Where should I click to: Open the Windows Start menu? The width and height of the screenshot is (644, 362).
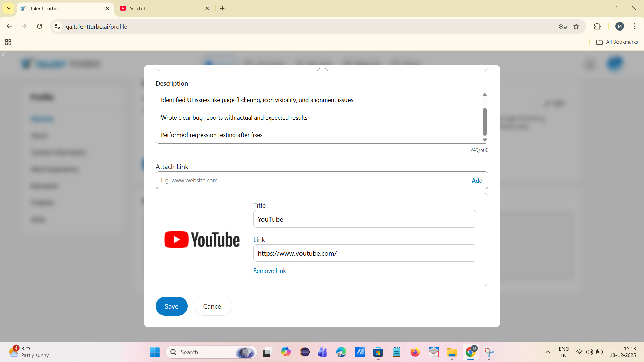coord(155,352)
